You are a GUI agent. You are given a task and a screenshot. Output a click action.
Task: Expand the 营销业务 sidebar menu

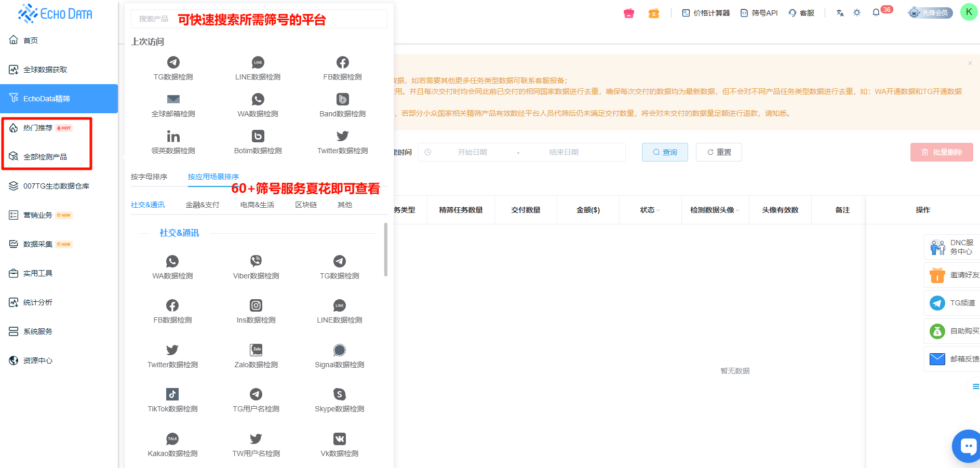(38, 215)
